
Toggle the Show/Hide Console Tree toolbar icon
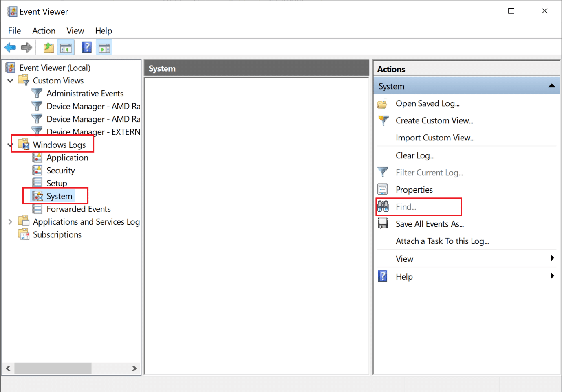(66, 48)
